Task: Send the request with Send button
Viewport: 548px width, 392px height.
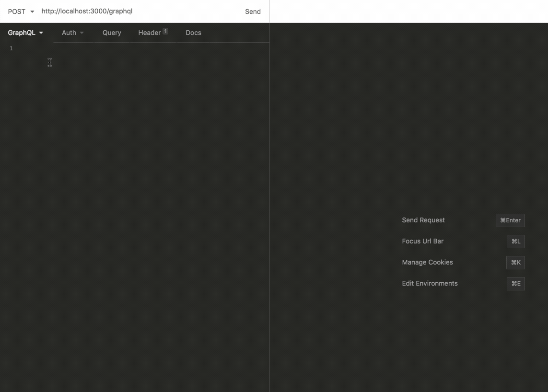Action: (253, 12)
